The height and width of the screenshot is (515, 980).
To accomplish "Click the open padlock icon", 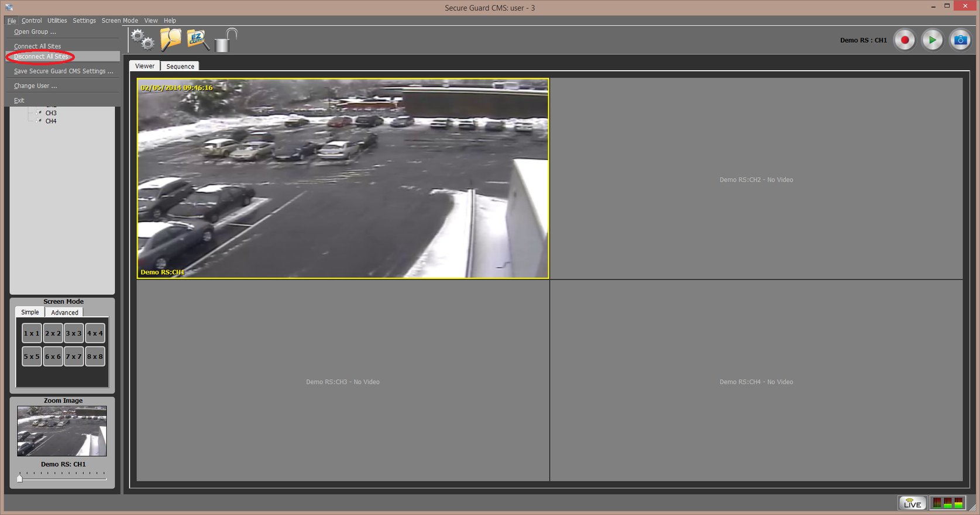I will (x=225, y=40).
